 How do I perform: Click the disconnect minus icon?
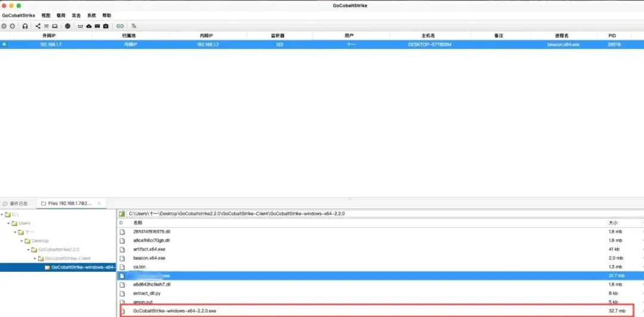click(13, 26)
